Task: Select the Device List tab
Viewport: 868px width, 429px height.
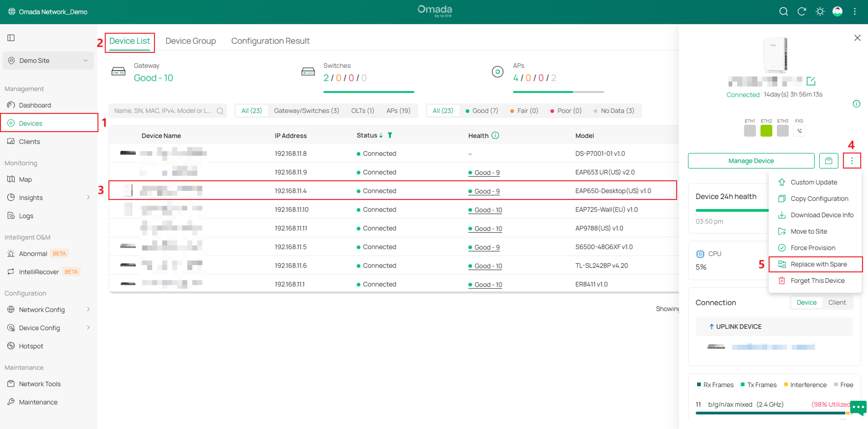Action: pyautogui.click(x=129, y=41)
